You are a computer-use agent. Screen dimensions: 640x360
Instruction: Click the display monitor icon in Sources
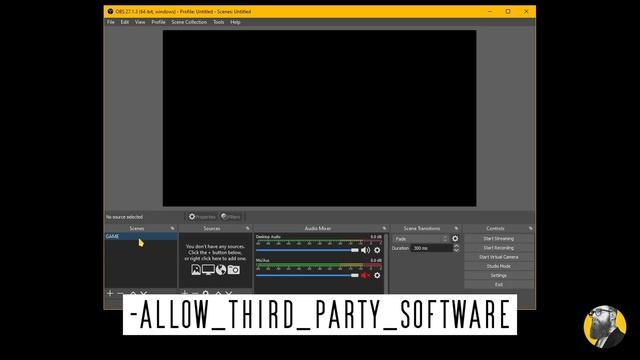[x=208, y=270]
